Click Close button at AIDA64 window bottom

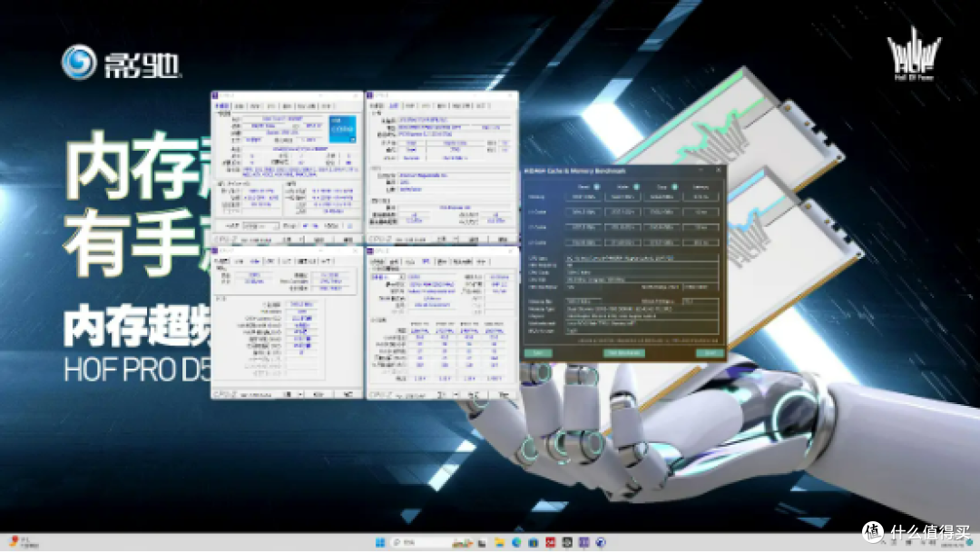[710, 353]
